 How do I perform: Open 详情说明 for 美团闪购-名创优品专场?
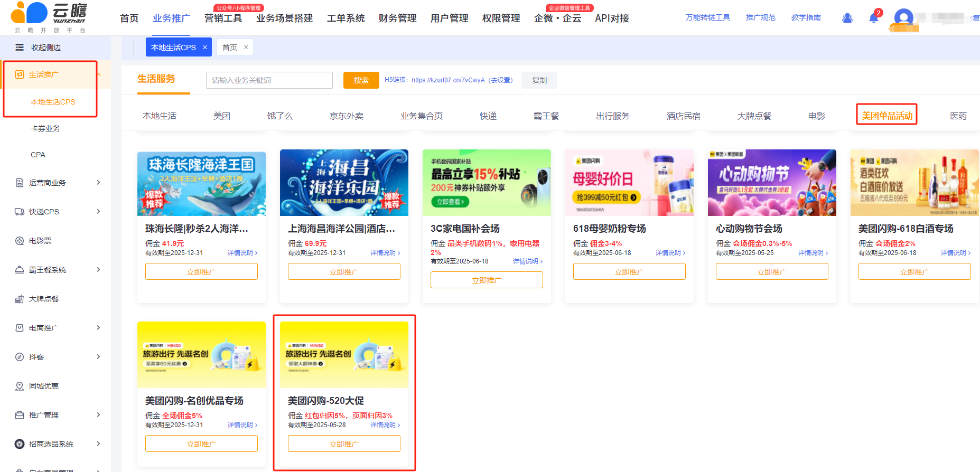[x=242, y=425]
